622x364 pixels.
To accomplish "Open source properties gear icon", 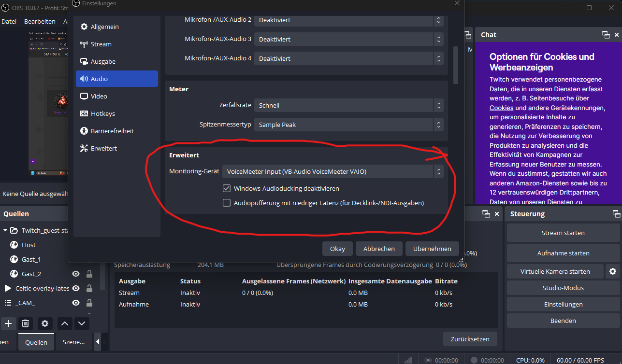I will [45, 323].
